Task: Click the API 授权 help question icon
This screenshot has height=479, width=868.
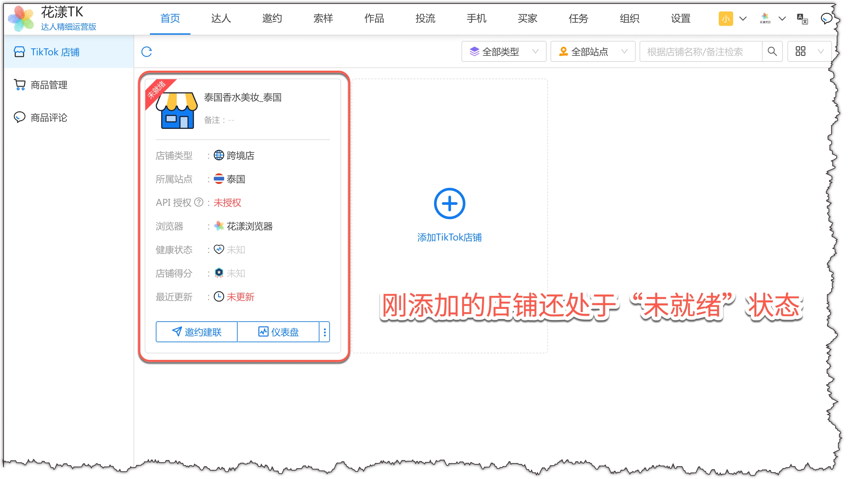Action: [x=199, y=202]
